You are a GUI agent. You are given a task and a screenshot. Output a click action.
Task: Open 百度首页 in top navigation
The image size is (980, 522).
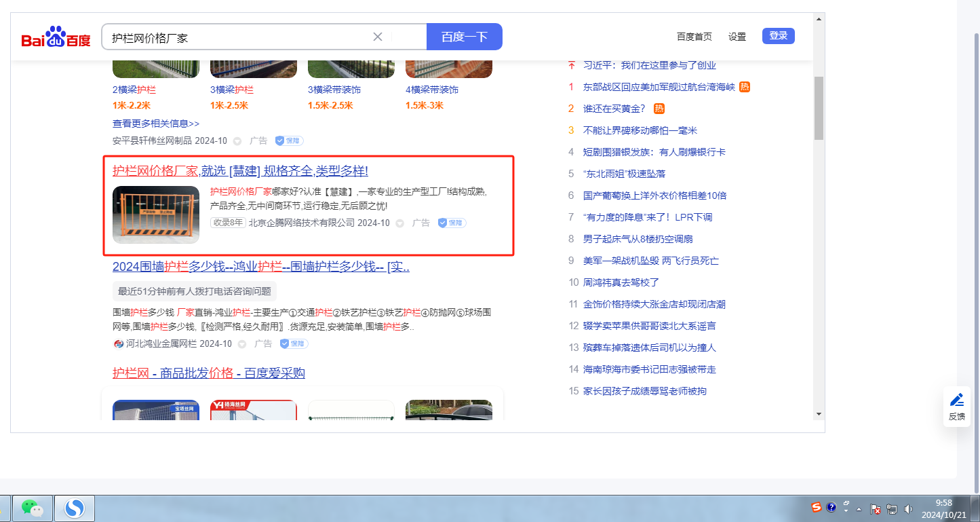coord(694,37)
